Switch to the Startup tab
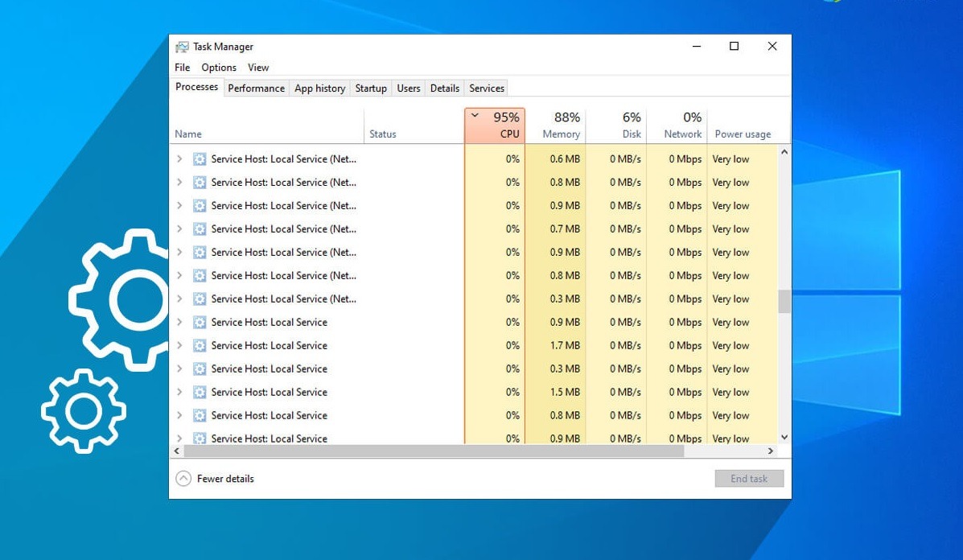Screen dimensions: 963x560 coord(371,88)
